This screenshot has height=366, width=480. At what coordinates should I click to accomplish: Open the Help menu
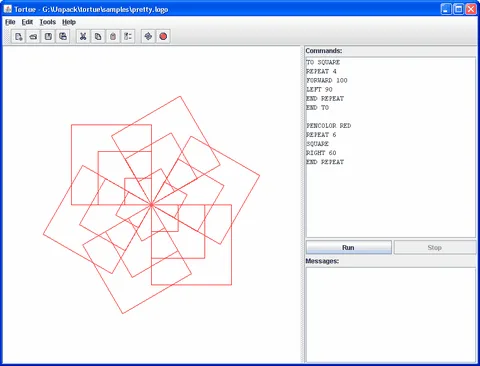69,22
